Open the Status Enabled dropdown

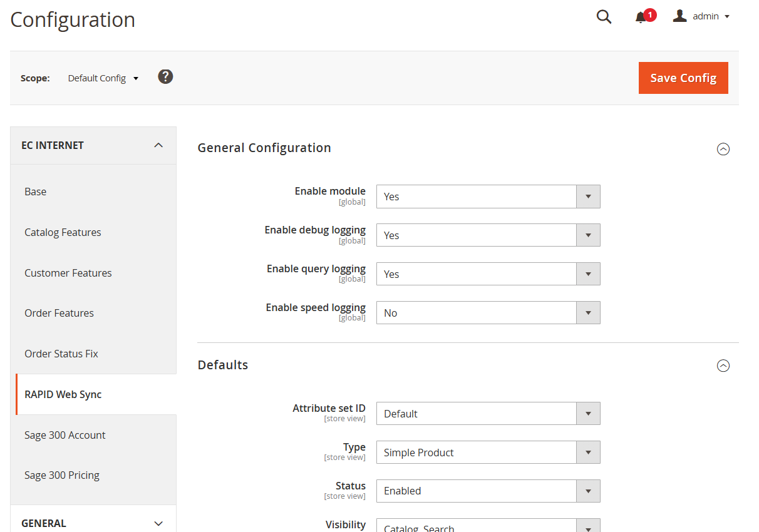coord(488,491)
